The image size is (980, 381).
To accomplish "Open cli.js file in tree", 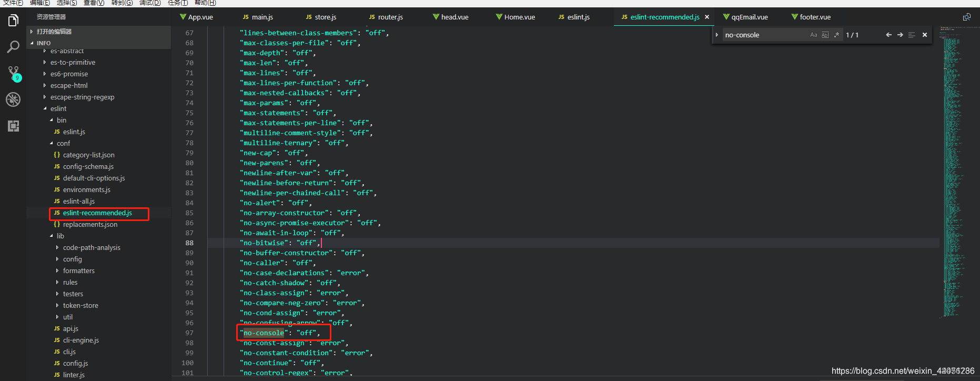I will [x=69, y=352].
